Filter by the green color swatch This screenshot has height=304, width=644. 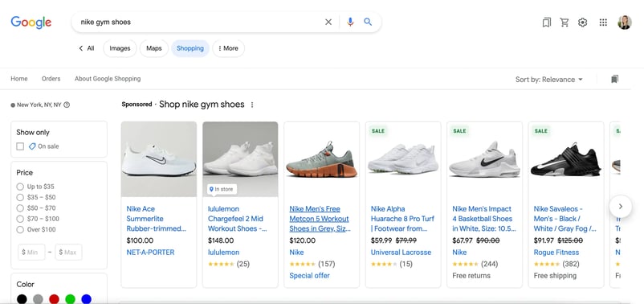pyautogui.click(x=70, y=299)
